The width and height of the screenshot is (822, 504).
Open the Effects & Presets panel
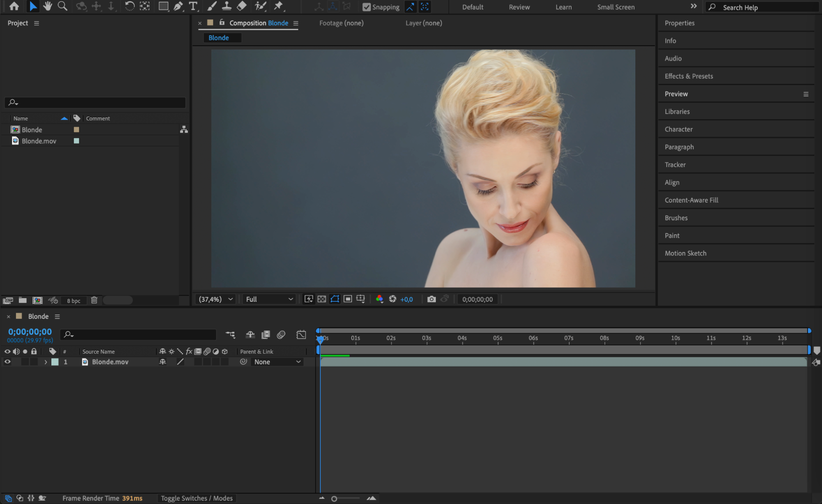click(689, 76)
